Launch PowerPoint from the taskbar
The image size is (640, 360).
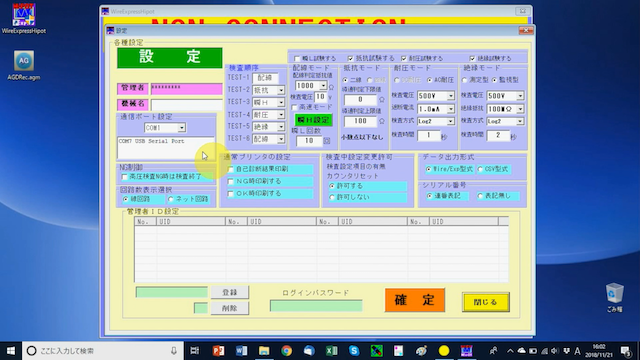coord(218,351)
